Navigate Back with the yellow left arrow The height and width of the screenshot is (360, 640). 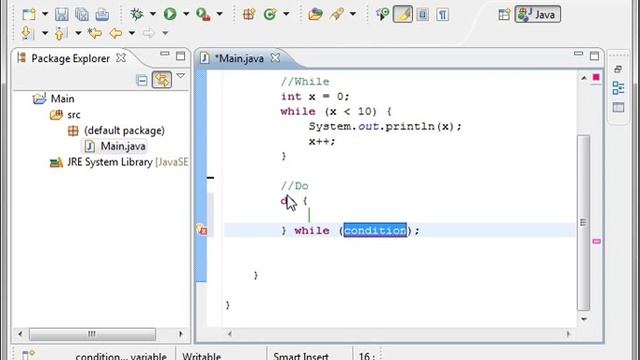click(116, 33)
